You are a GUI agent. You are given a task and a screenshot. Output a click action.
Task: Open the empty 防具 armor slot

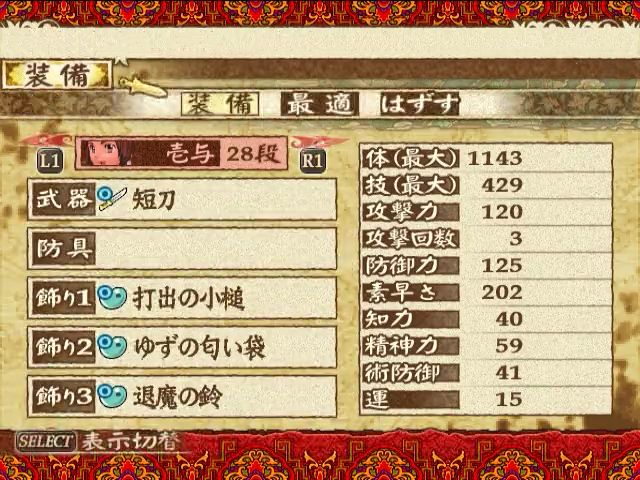click(x=182, y=249)
